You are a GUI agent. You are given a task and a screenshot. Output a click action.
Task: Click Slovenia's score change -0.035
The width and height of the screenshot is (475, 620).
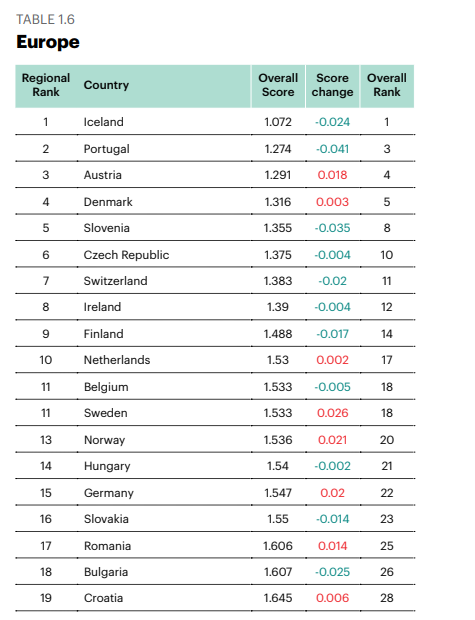pos(332,228)
